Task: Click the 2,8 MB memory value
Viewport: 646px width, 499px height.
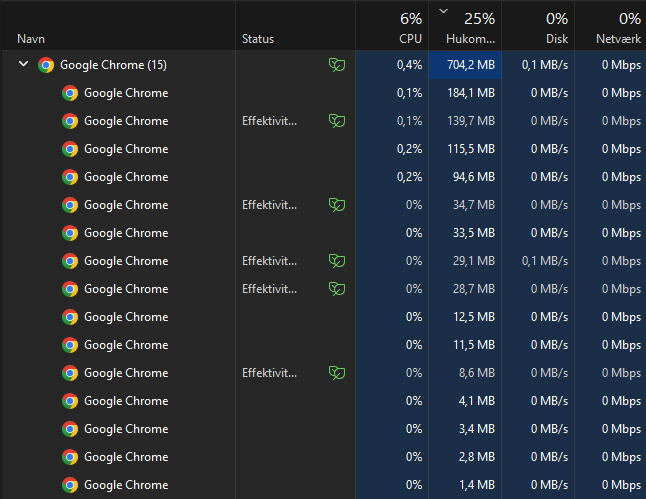Action: click(477, 457)
